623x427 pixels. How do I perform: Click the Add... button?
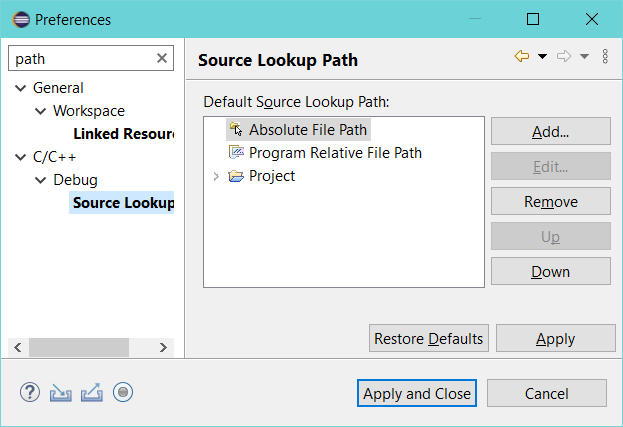click(551, 131)
